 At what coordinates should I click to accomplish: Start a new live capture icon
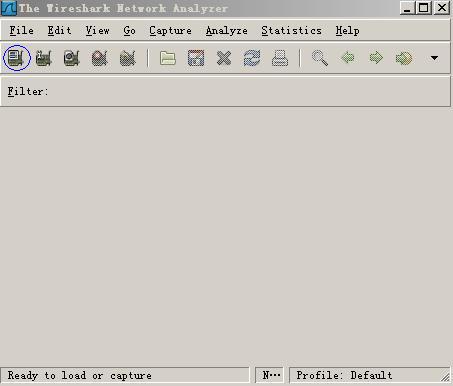pos(72,58)
